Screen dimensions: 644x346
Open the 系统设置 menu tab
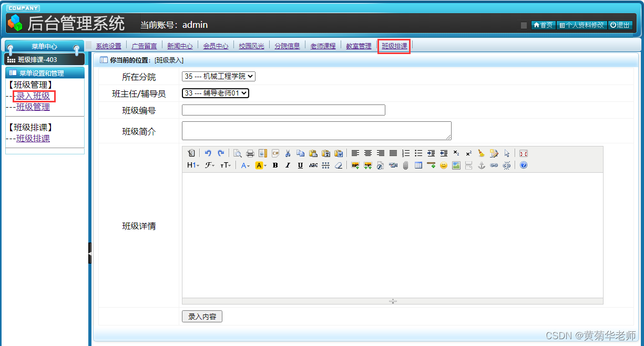coord(108,46)
